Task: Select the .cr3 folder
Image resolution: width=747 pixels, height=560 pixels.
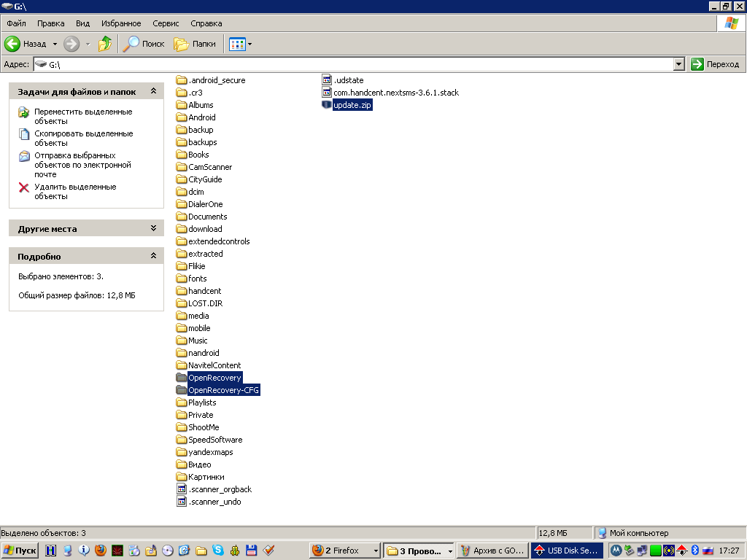Action: (189, 93)
